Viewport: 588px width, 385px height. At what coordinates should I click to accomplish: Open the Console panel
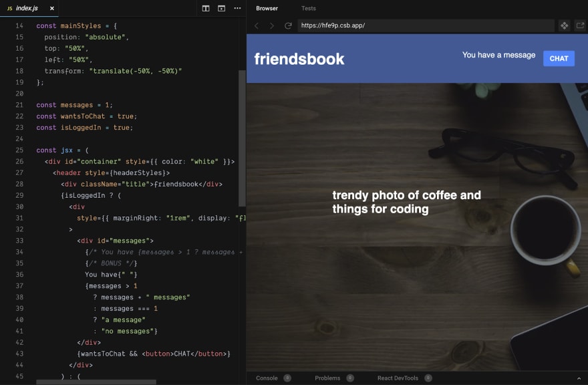[267, 378]
